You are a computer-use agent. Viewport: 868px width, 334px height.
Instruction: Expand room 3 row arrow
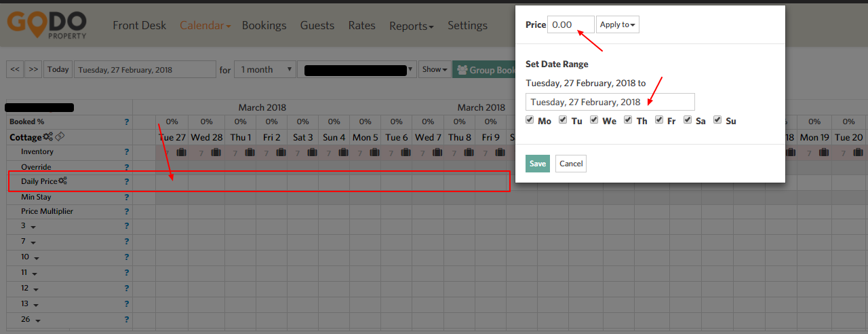pos(33,227)
